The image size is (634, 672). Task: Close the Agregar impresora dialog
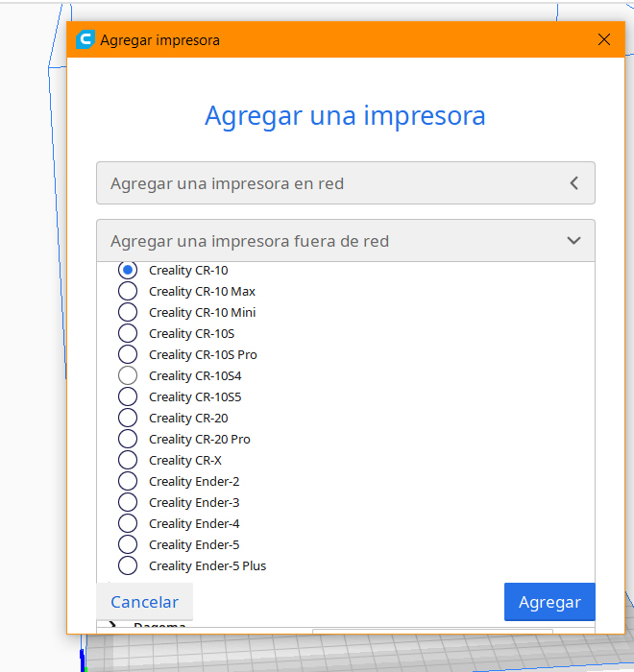pos(604,40)
